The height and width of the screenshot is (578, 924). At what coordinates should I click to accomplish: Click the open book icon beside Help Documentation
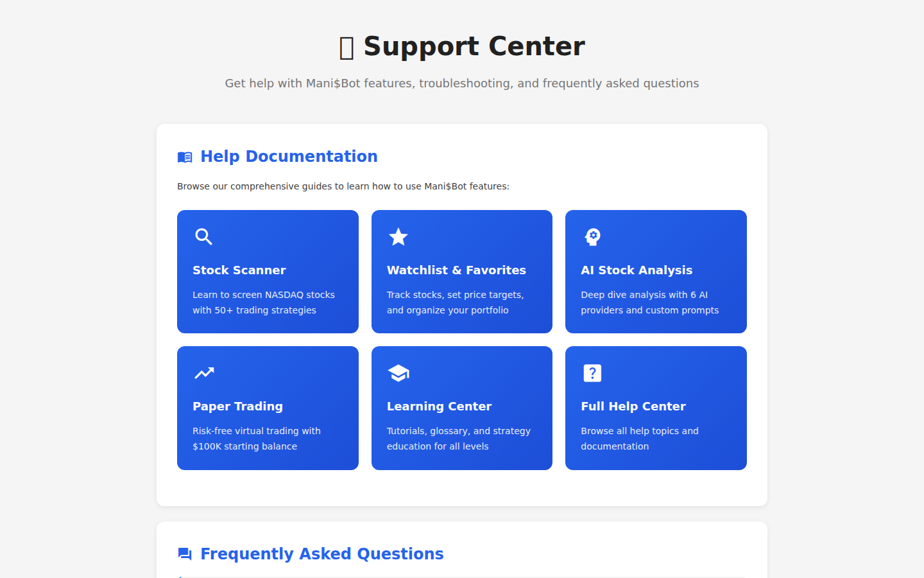[185, 156]
